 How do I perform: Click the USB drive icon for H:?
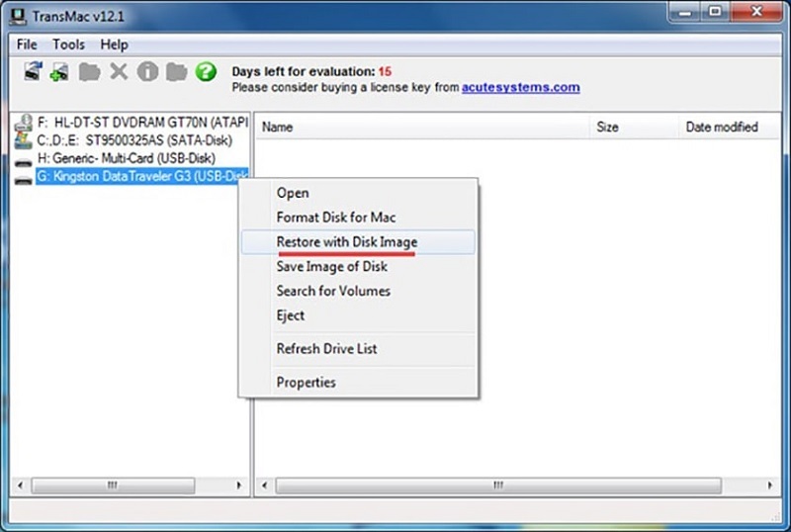click(x=24, y=159)
